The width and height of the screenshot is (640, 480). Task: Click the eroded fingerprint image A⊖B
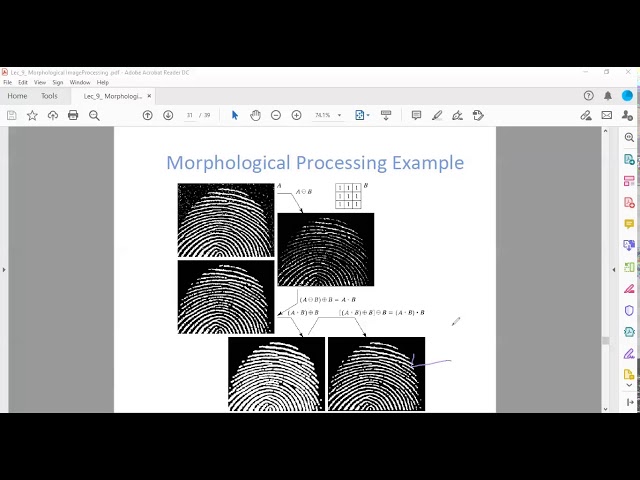tap(326, 249)
